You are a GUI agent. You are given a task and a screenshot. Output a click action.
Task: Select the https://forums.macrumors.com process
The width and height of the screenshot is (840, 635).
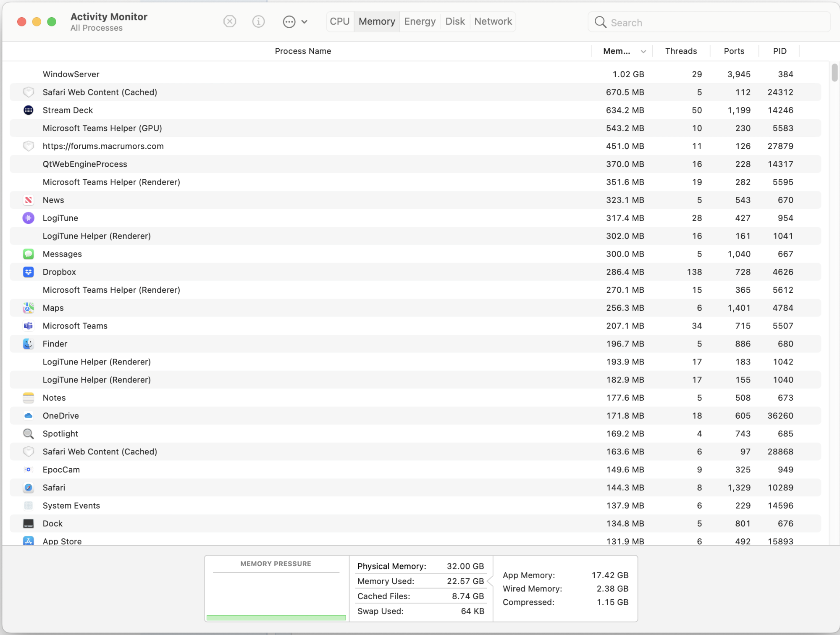point(415,146)
